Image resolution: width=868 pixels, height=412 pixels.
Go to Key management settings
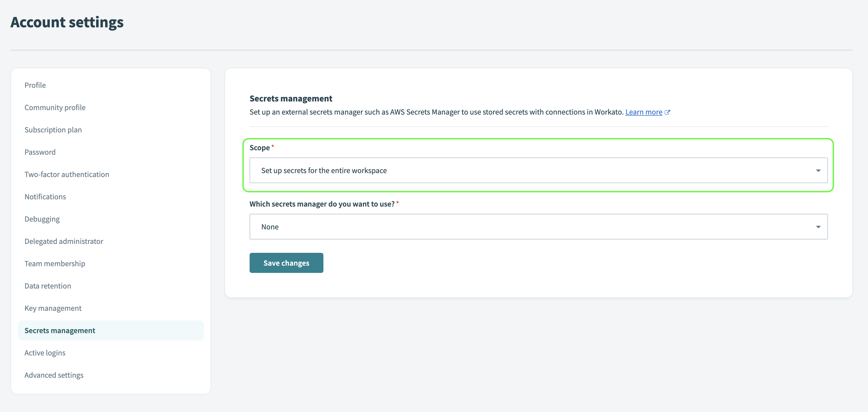[53, 308]
